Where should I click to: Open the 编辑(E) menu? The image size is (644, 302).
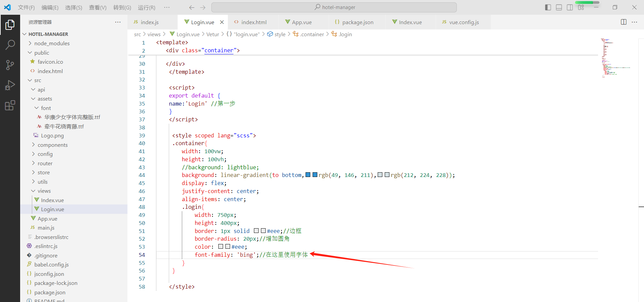tap(50, 7)
